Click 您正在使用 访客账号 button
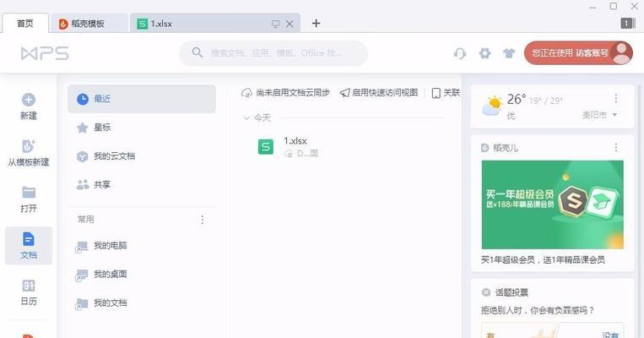 [x=578, y=53]
